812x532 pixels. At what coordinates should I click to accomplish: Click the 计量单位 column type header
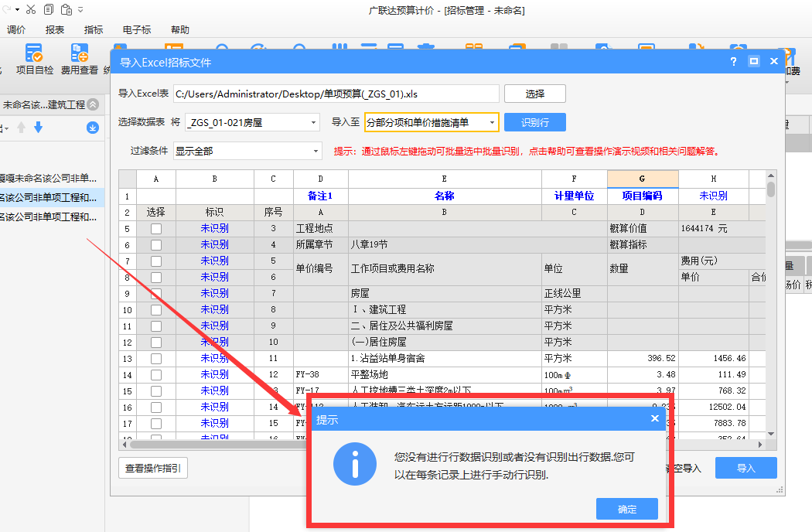574,196
